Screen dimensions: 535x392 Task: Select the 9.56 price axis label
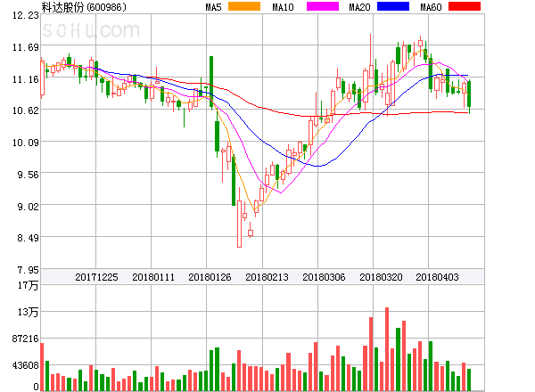pos(28,175)
